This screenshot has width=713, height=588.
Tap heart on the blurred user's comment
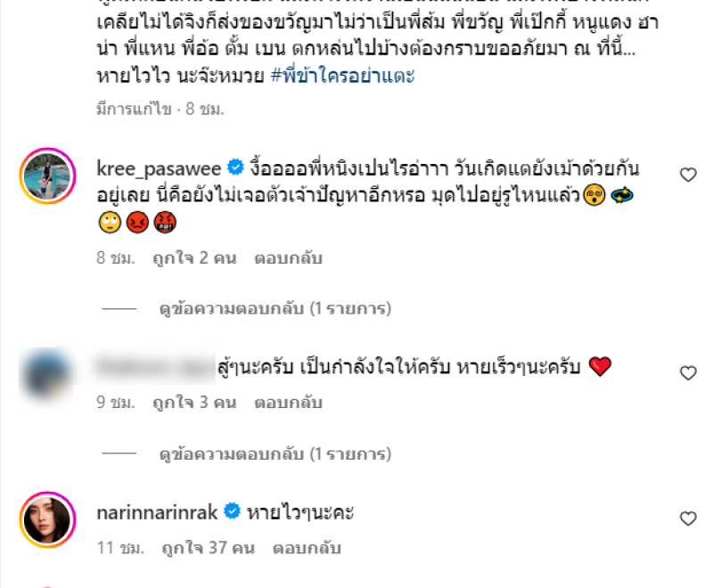tap(688, 372)
